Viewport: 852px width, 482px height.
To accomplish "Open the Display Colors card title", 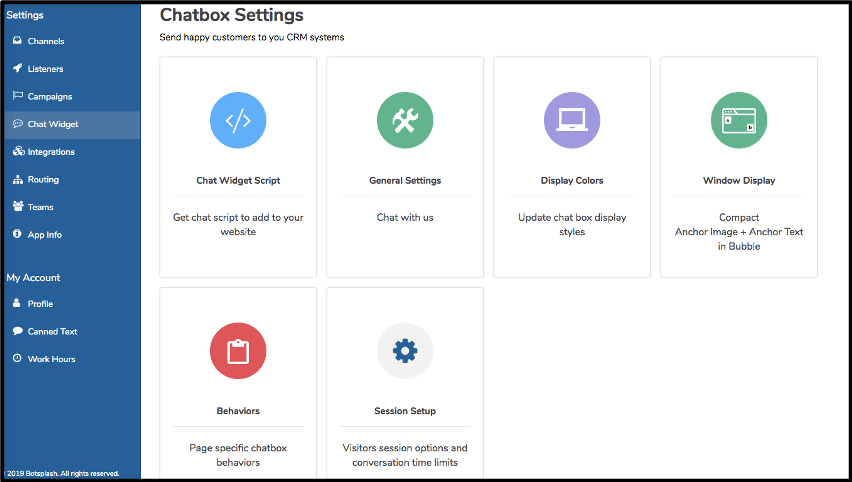I will [572, 180].
